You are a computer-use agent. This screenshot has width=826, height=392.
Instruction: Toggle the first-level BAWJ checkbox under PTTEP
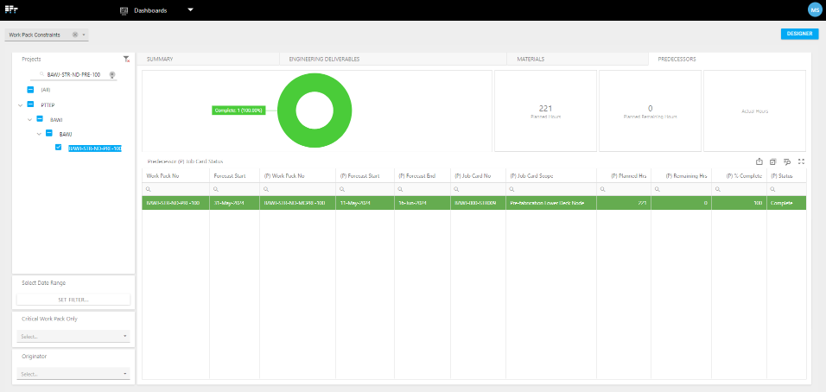40,119
